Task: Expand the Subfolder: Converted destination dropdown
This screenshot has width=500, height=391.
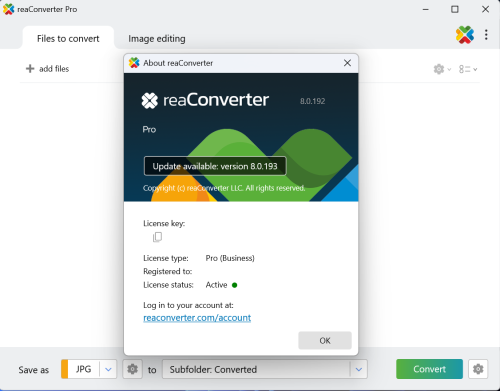Action: click(359, 369)
